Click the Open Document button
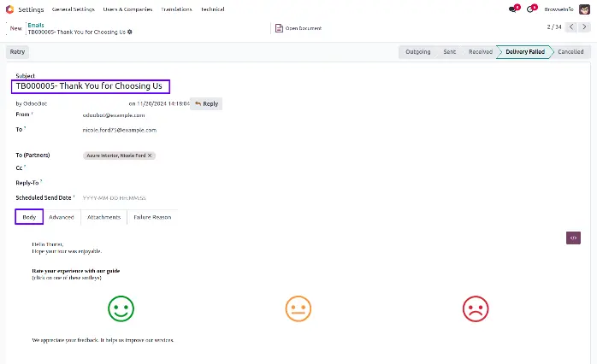 point(298,28)
